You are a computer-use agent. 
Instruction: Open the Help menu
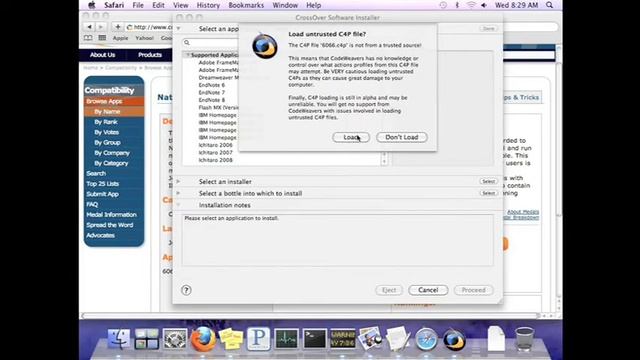tap(313, 5)
